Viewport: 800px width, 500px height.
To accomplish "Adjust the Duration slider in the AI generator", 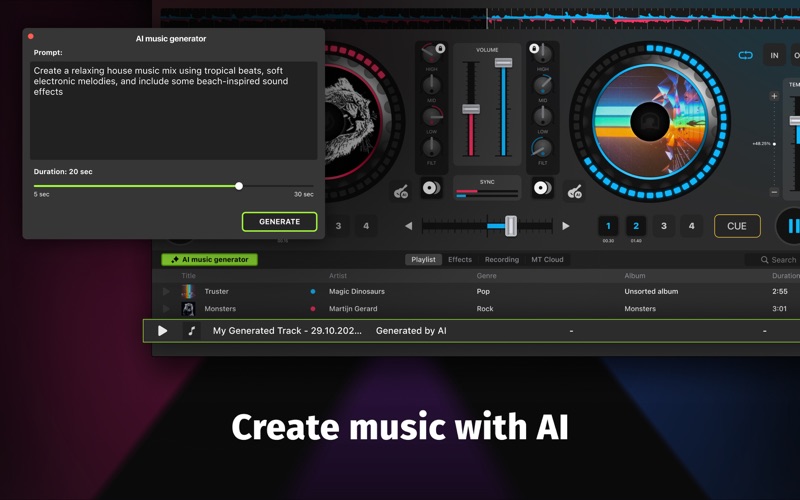I will coord(239,186).
